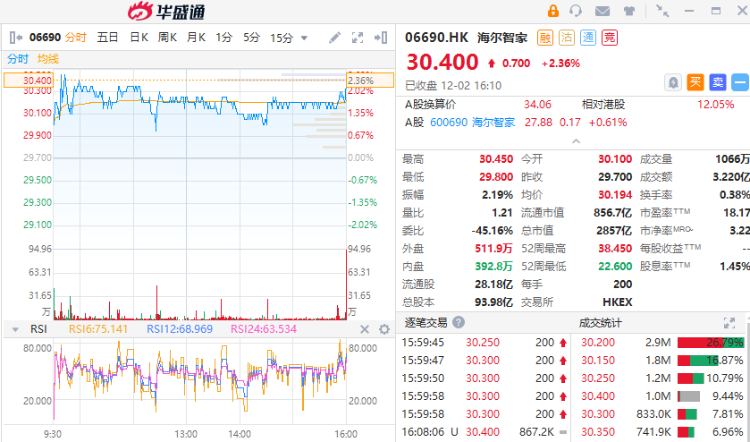
Task: Click the 华盛通 logo
Action: [x=166, y=11]
